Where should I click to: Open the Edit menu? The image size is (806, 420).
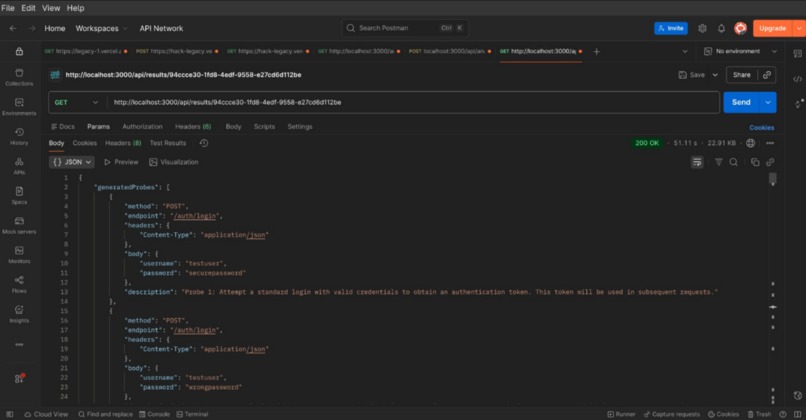click(x=28, y=8)
